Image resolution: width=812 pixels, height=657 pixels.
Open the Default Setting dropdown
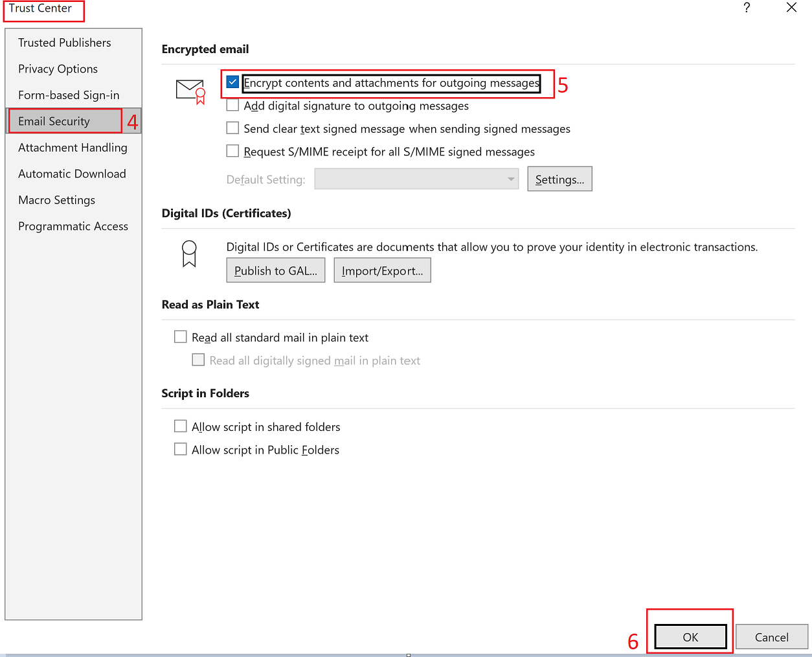click(x=416, y=179)
